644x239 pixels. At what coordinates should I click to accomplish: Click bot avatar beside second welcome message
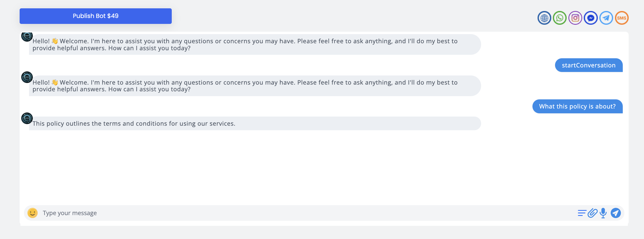(x=27, y=77)
